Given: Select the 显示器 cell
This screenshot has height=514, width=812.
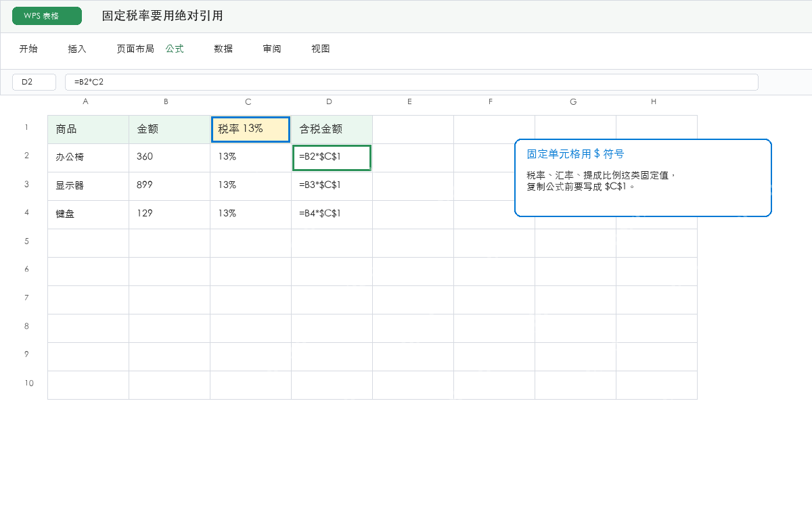Looking at the screenshot, I should pos(89,186).
